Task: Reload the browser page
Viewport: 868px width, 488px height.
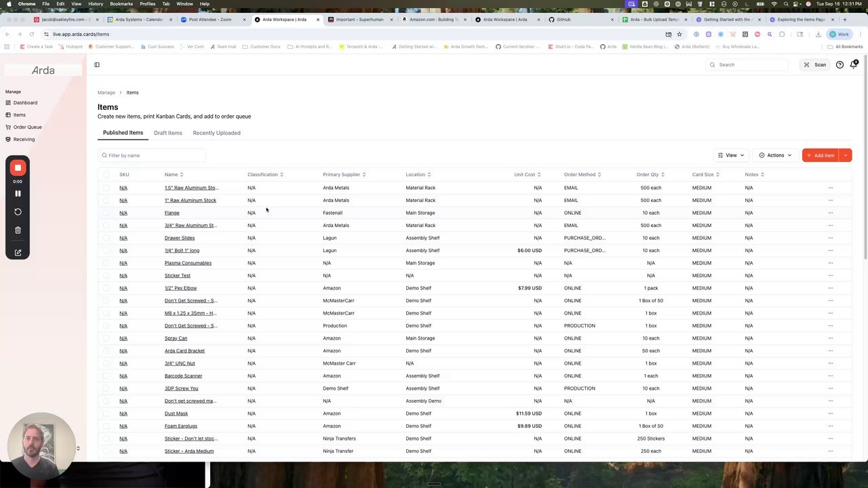Action: (32, 34)
